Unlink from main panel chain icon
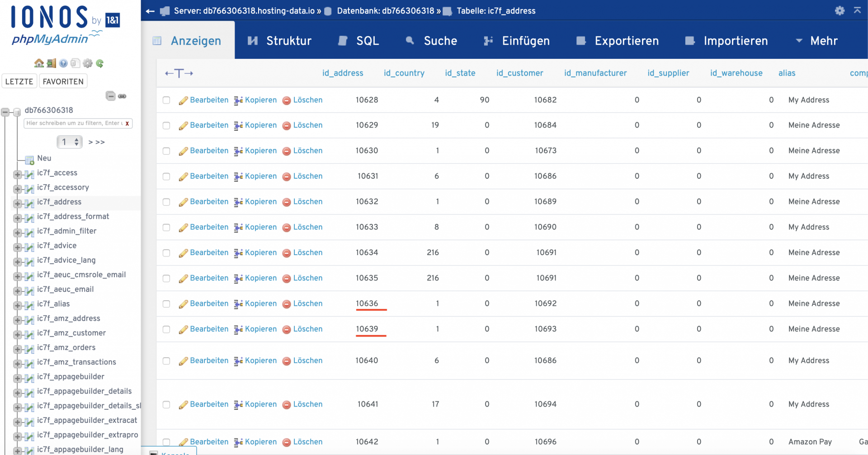The width and height of the screenshot is (868, 455). (x=122, y=96)
